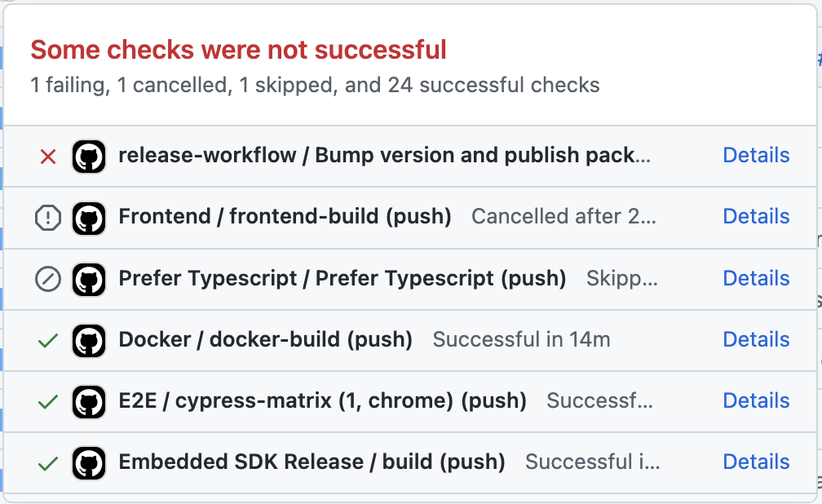Click the GitHub avatar beside Frontend check
The height and width of the screenshot is (504, 822).
tap(89, 218)
